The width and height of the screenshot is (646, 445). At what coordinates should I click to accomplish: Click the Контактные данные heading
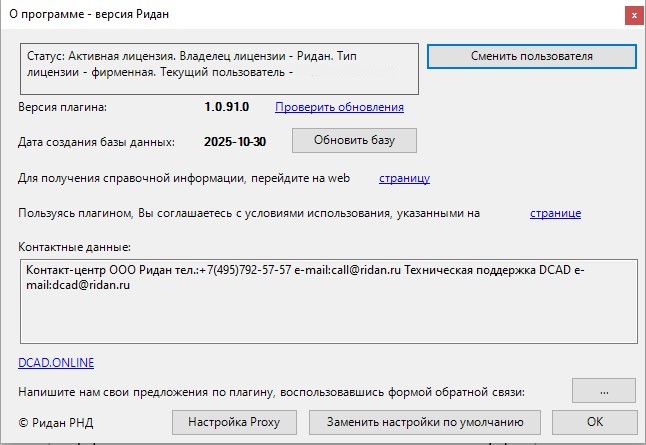click(x=75, y=247)
